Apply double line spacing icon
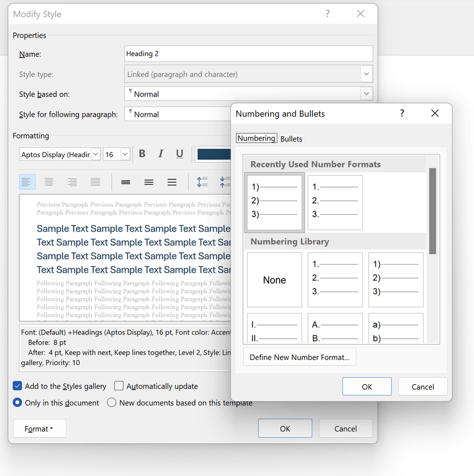The width and height of the screenshot is (474, 476). 172,182
